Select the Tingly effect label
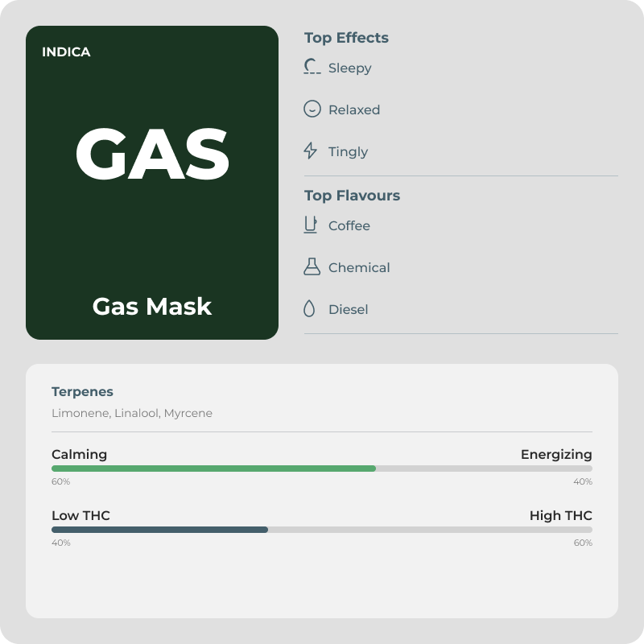The height and width of the screenshot is (644, 644). 348,152
